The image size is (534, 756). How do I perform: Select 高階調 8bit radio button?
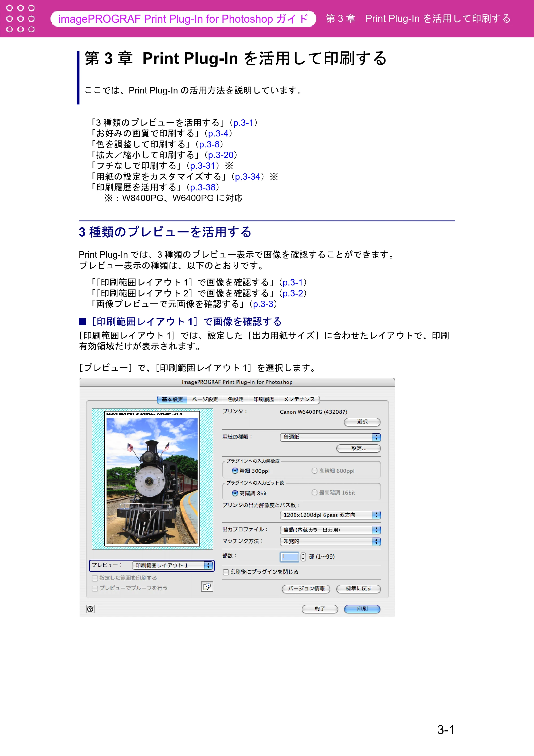235,493
